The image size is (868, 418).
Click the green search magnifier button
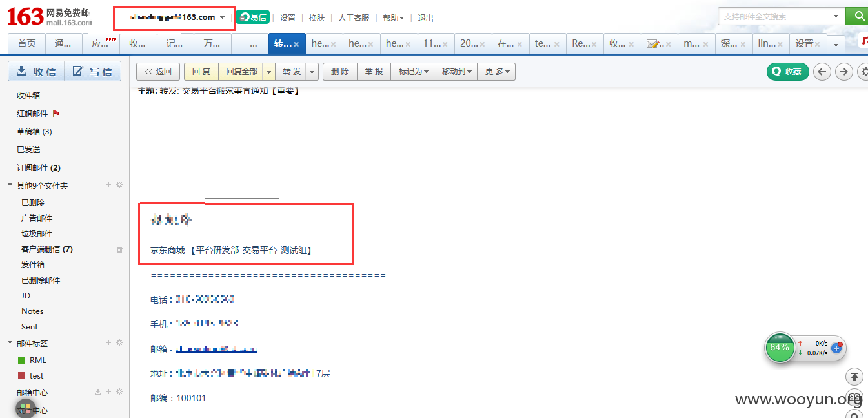pyautogui.click(x=858, y=16)
